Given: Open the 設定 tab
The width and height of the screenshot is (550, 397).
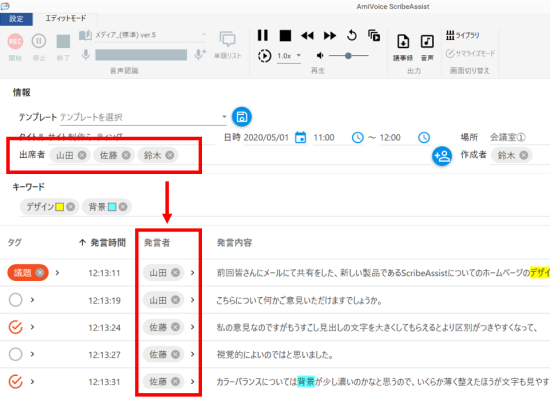Looking at the screenshot, I should 16,19.
